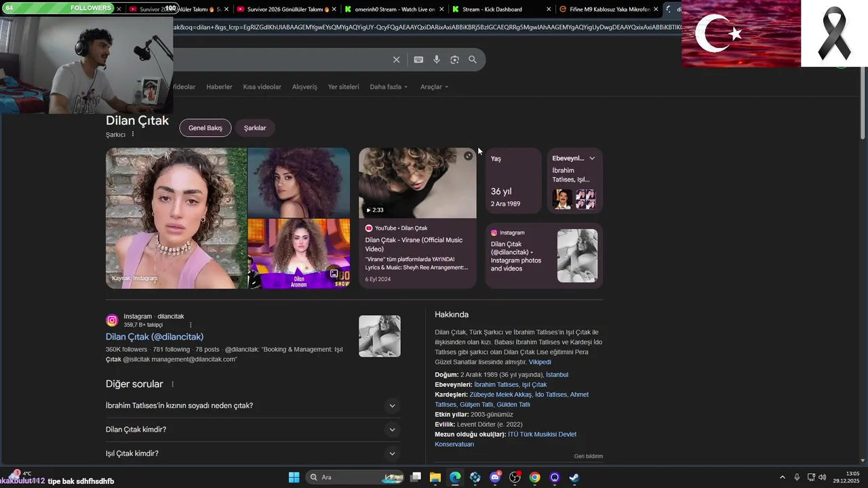Viewport: 868px width, 488px height.
Task: Open Google Lens image search
Action: [x=454, y=60]
